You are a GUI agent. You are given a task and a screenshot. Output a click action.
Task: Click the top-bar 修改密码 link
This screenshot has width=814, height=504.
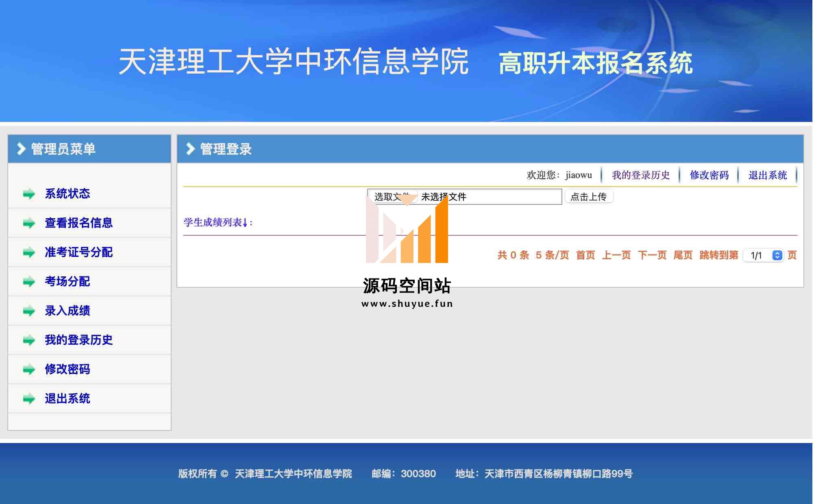click(x=710, y=175)
